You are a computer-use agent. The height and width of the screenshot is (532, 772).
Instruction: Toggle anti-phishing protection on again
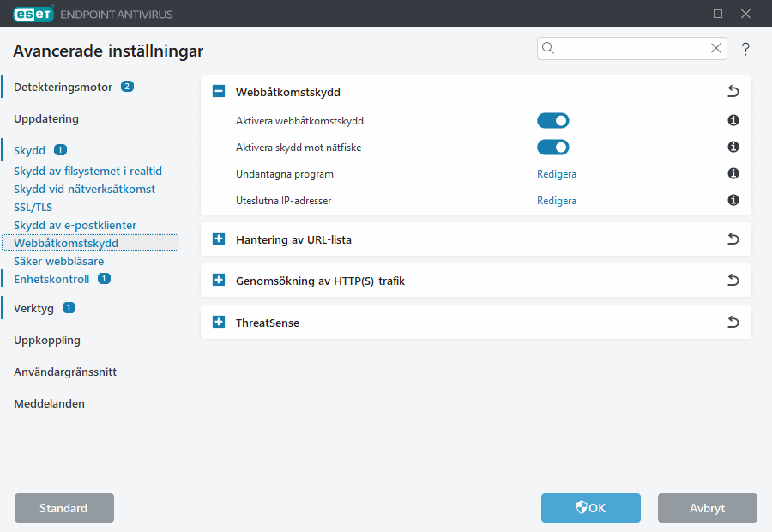(x=552, y=147)
